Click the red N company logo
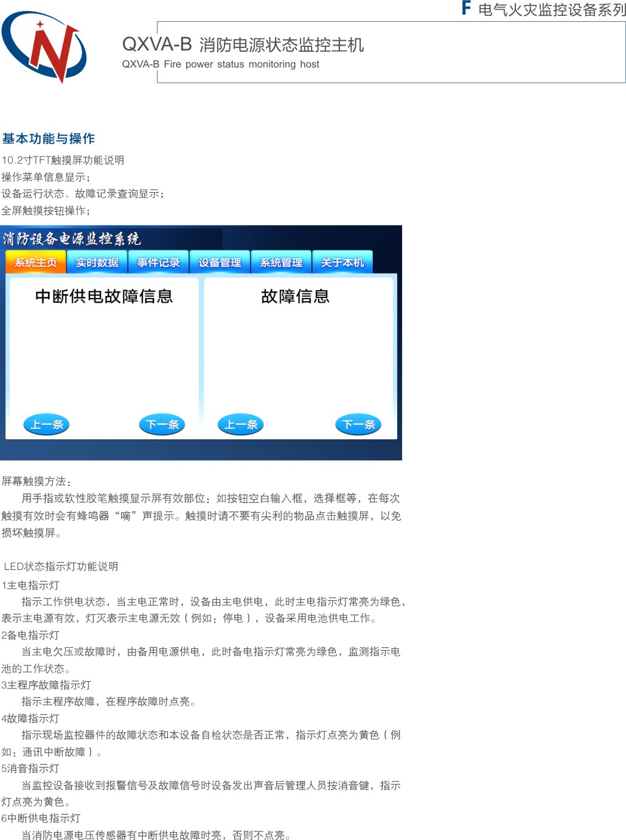The width and height of the screenshot is (626, 840). pyautogui.click(x=44, y=47)
